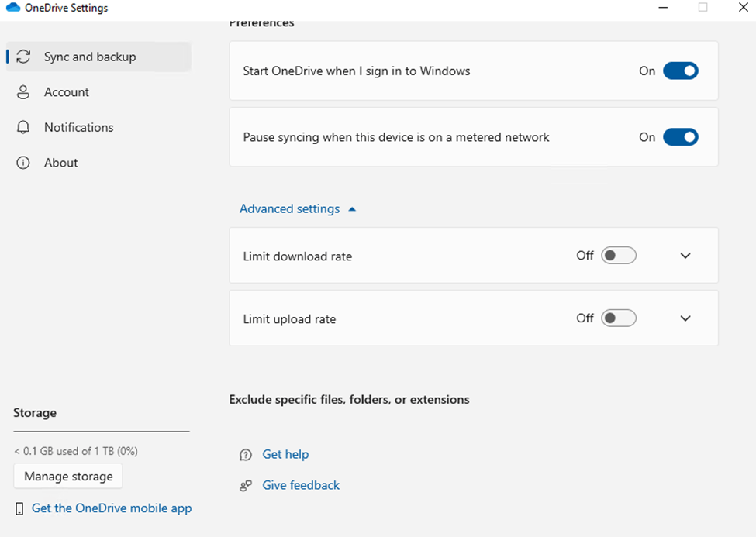
Task: Expand the Limit download rate options chevron
Action: [685, 256]
